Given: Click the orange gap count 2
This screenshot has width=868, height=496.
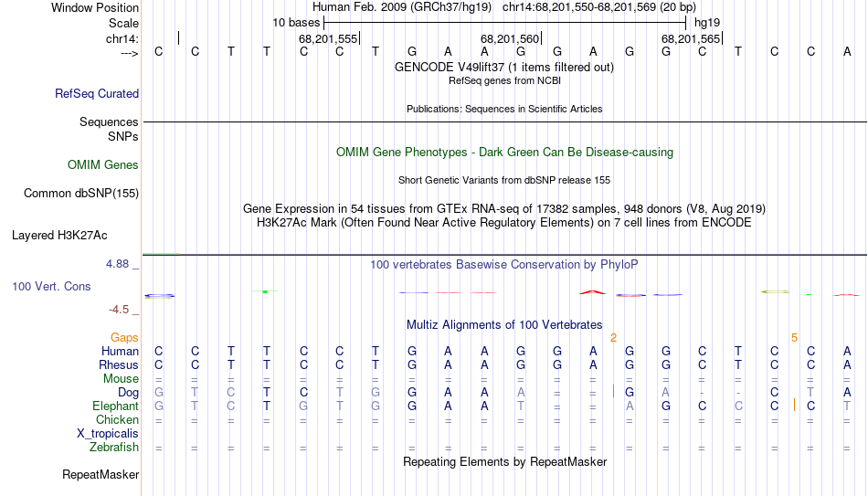Looking at the screenshot, I should click(613, 338).
